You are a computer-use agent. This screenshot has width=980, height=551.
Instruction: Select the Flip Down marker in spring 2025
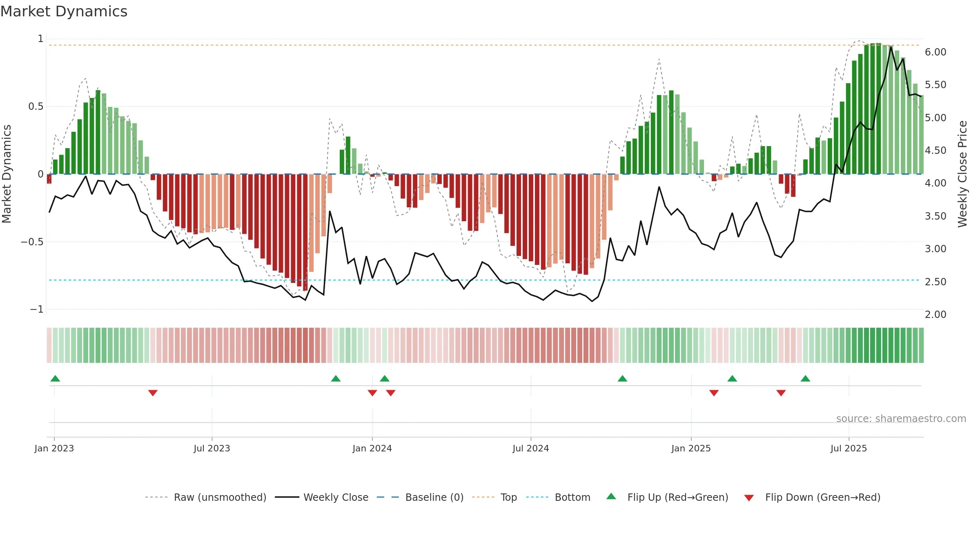781,393
